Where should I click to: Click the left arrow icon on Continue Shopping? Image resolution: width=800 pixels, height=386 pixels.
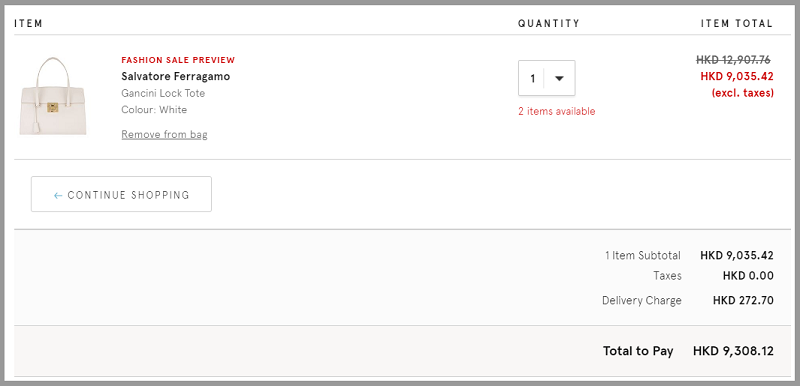click(x=58, y=195)
